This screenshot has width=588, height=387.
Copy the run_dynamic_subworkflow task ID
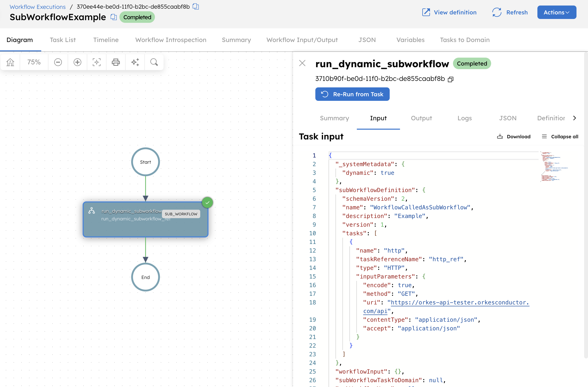[451, 79]
